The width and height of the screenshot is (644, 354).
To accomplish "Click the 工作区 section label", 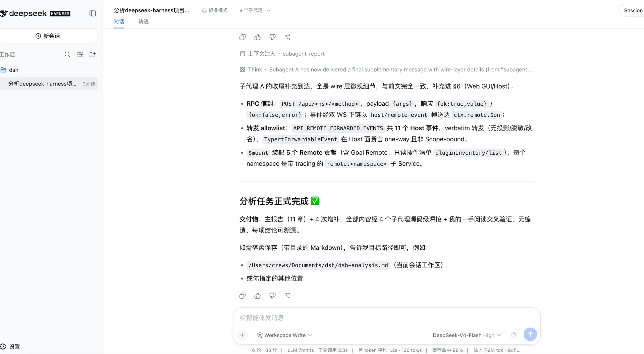I will pos(7,54).
